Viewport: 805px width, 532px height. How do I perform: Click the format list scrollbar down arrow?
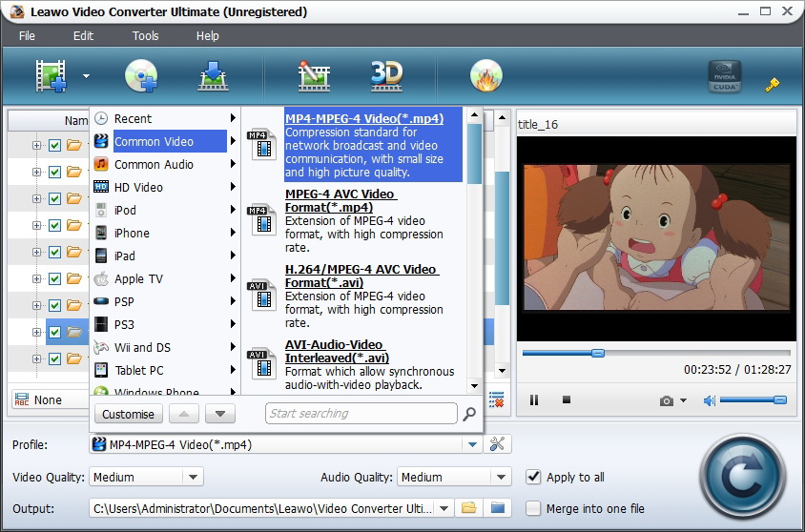tap(474, 385)
